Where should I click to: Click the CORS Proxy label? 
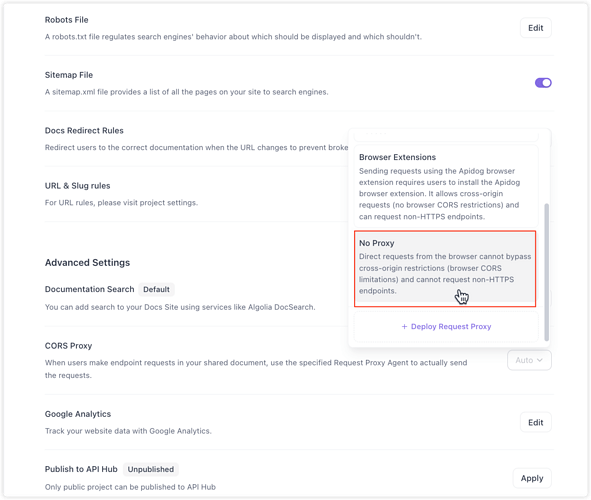tap(68, 346)
